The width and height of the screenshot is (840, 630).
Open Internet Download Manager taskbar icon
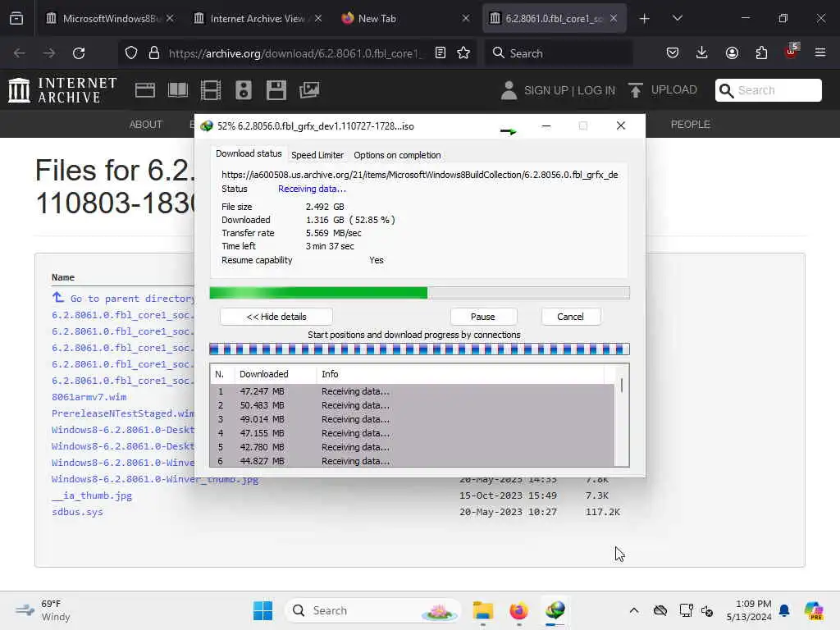click(x=555, y=610)
